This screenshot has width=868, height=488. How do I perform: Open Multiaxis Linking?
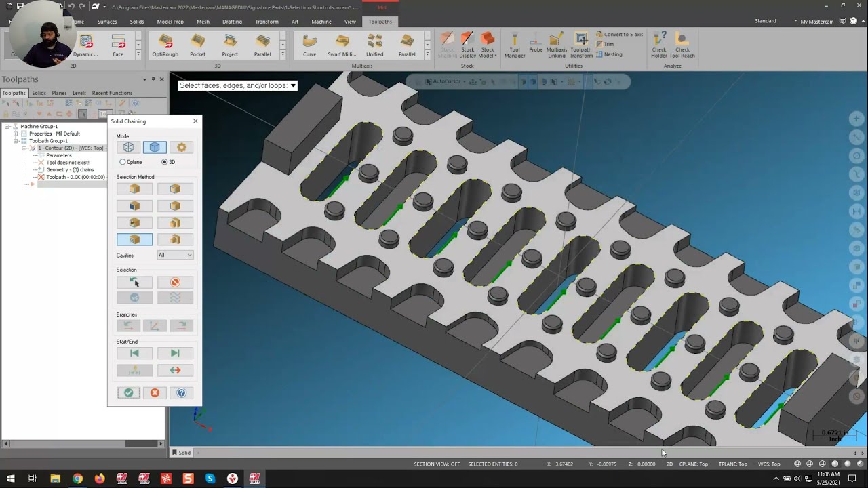pyautogui.click(x=557, y=45)
